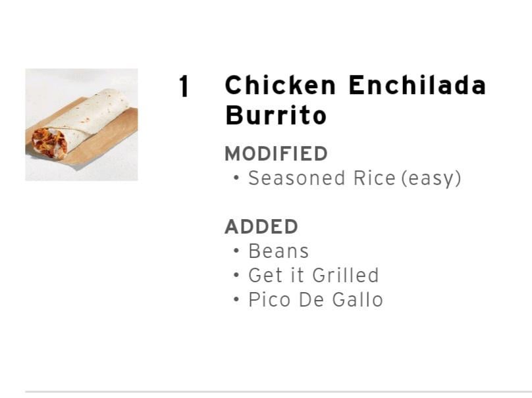Select the Get it Grilled add-on

point(313,275)
